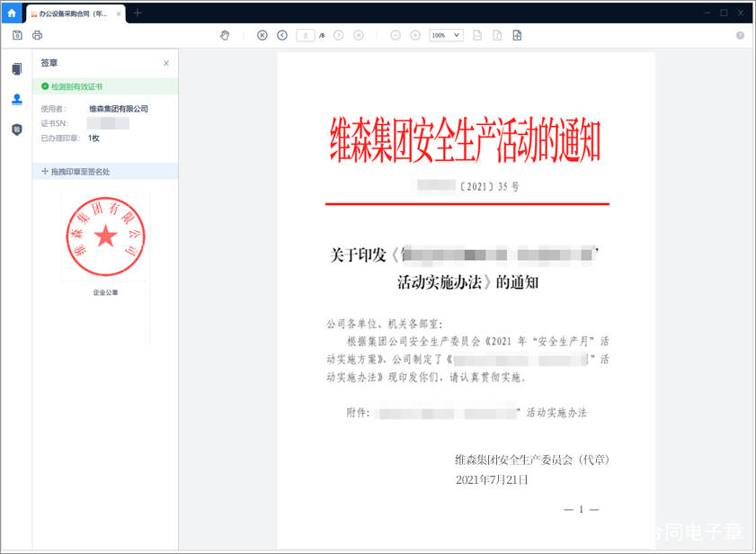Zoom out with the minus icon
Screen dimensions: 756x554
(396, 35)
